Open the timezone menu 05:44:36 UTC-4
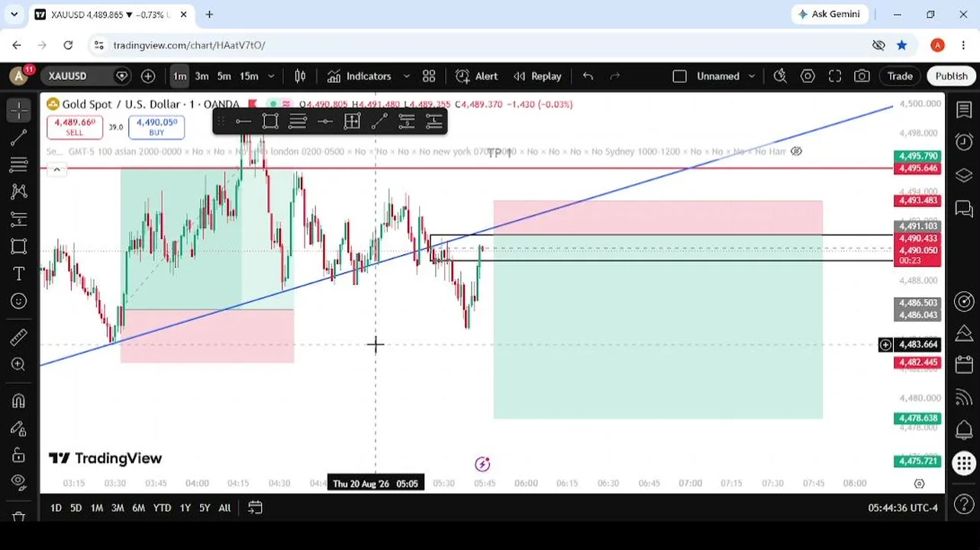The image size is (980, 550). 902,507
